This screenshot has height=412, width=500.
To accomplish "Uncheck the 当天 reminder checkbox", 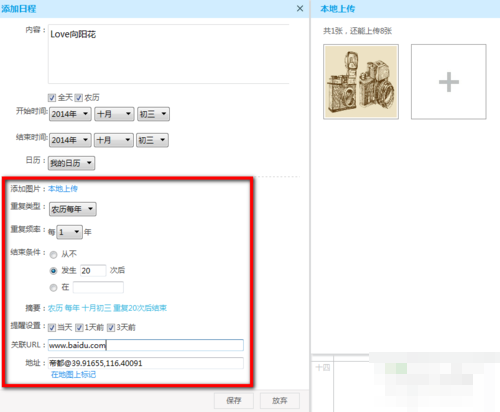I will tap(52, 328).
